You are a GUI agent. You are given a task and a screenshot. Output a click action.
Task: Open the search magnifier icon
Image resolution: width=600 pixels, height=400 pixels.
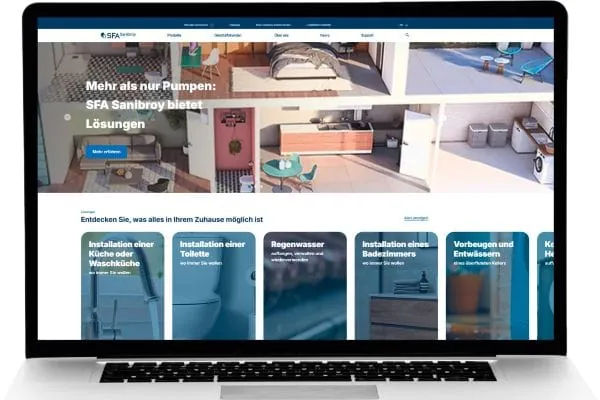[x=407, y=35]
